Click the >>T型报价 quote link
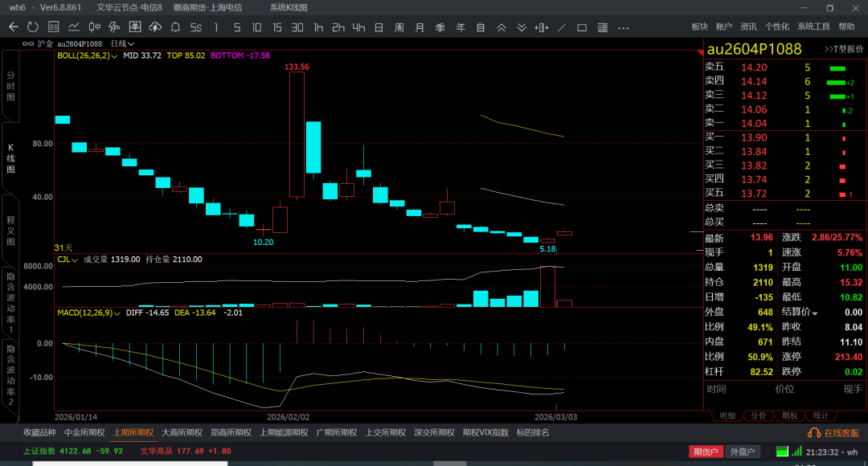The image size is (868, 466). pyautogui.click(x=843, y=49)
